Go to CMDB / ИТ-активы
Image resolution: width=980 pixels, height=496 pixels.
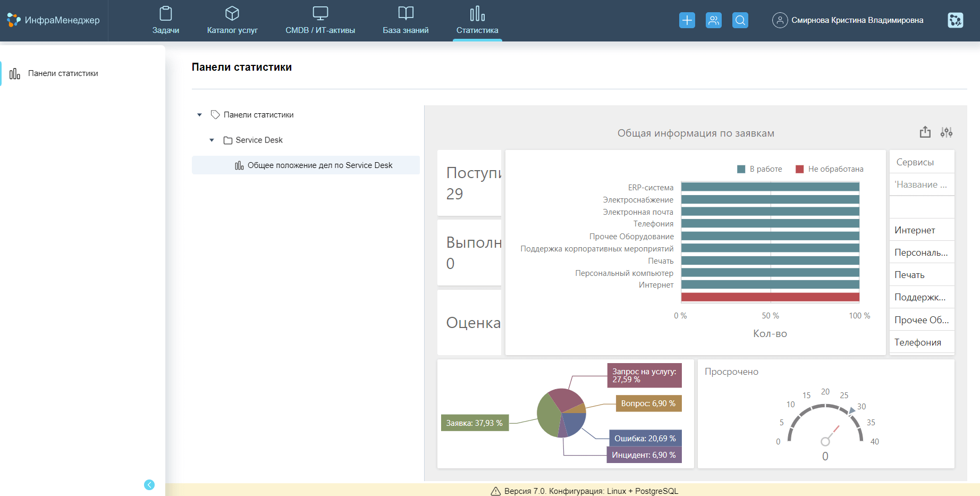coord(320,20)
